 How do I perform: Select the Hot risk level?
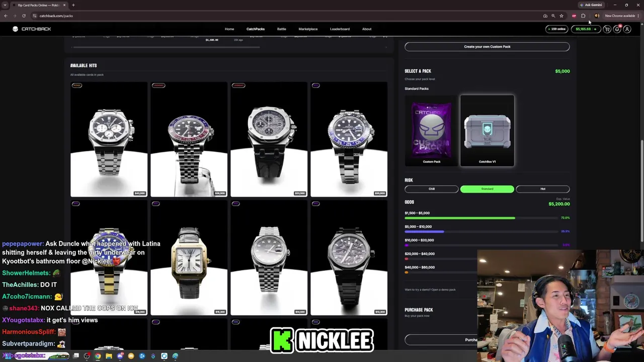543,189
